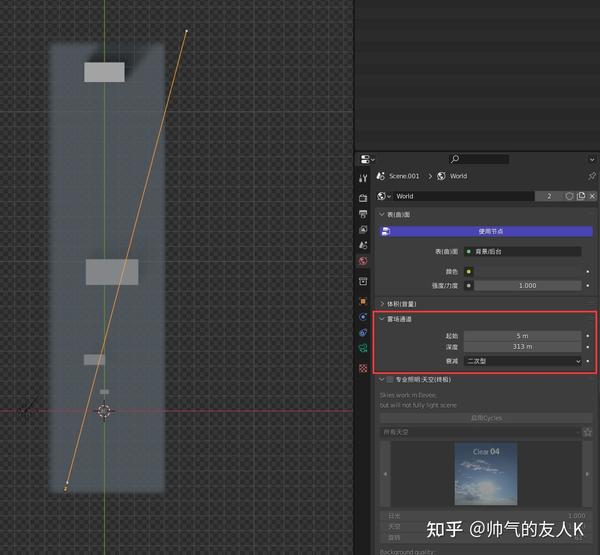This screenshot has width=600, height=555.
Task: Open the green Object Data properties tab
Action: click(x=363, y=348)
